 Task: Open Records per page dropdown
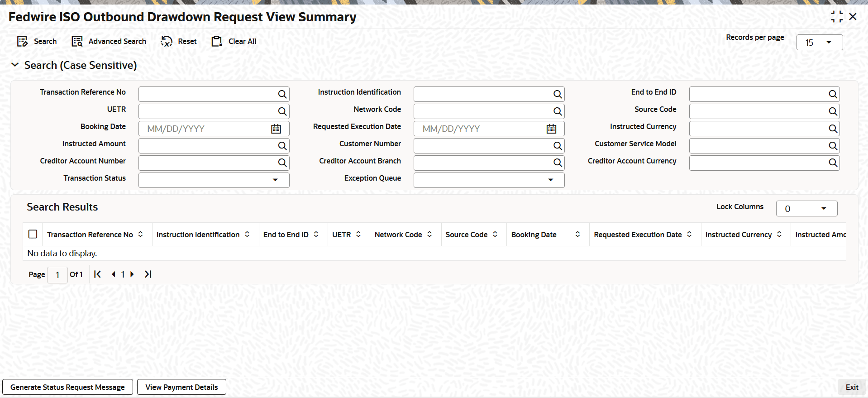[820, 43]
